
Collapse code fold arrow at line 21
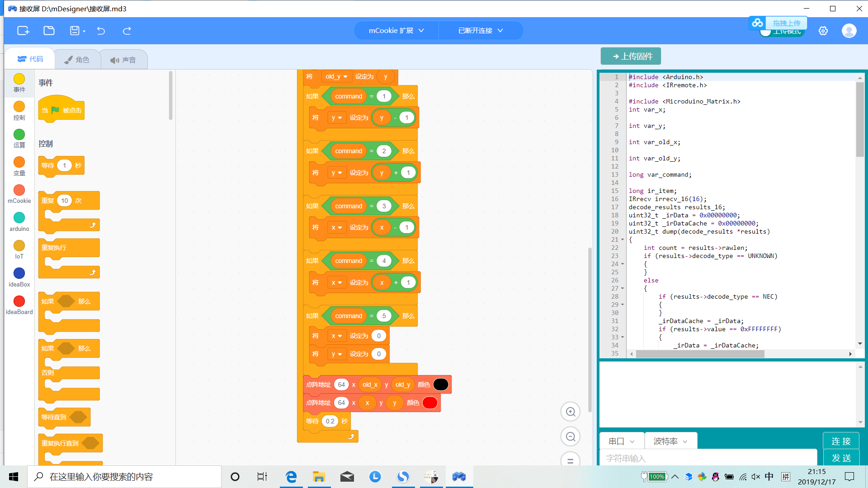(x=623, y=240)
